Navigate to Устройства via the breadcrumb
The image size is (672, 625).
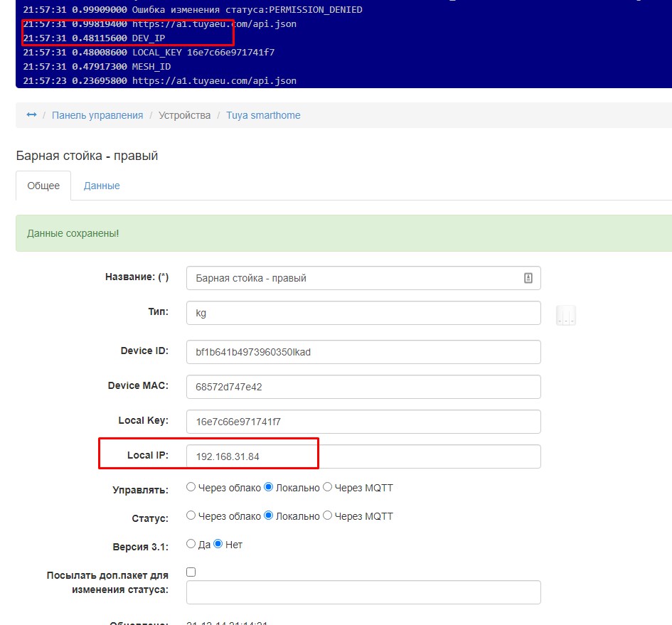[x=184, y=114]
